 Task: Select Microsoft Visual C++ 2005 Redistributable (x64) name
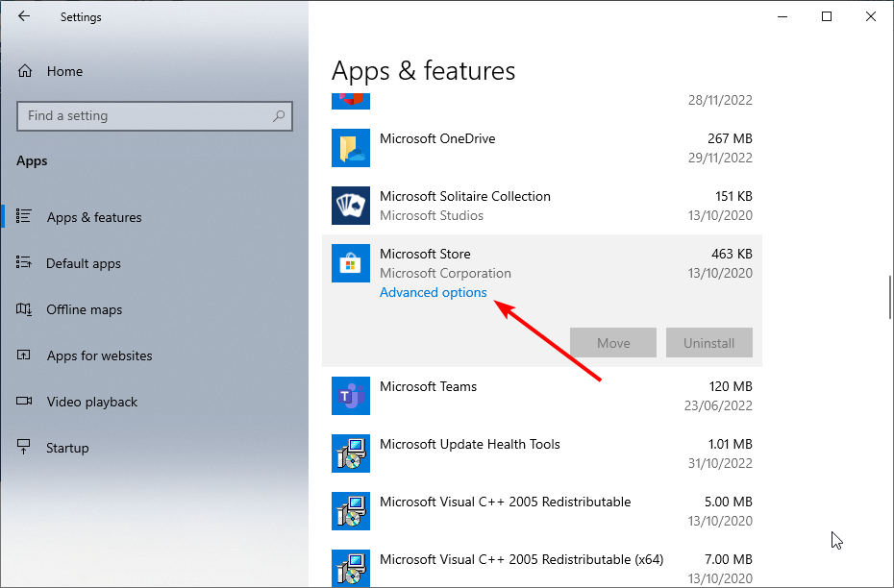pos(522,559)
